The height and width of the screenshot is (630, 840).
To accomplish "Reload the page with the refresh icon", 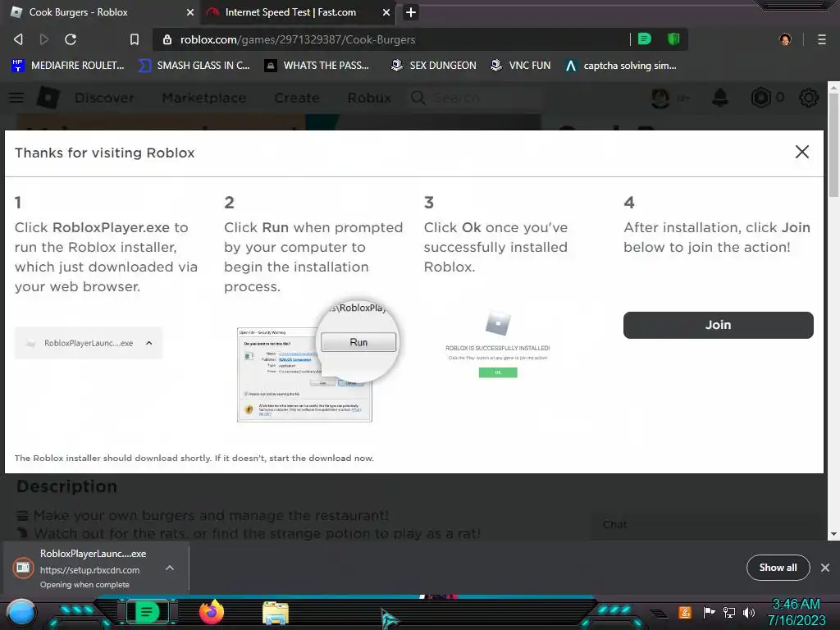I will pyautogui.click(x=71, y=39).
